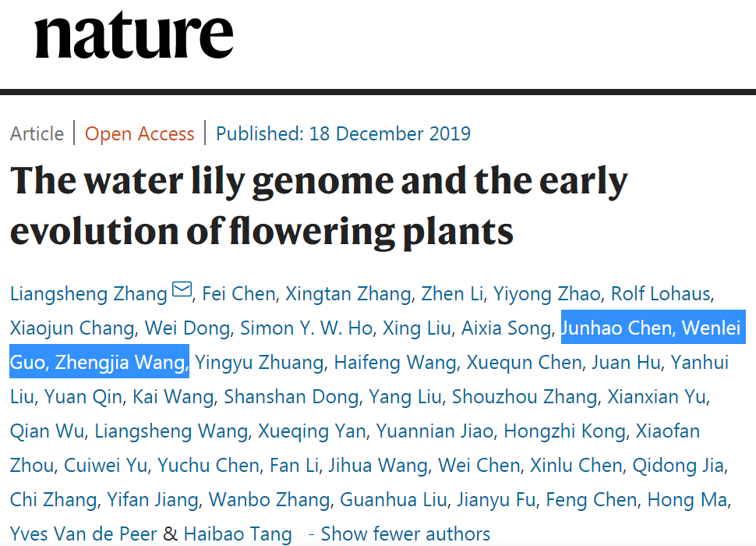756x546 pixels.
Task: Click last author Haibao Tang
Action: point(238,534)
